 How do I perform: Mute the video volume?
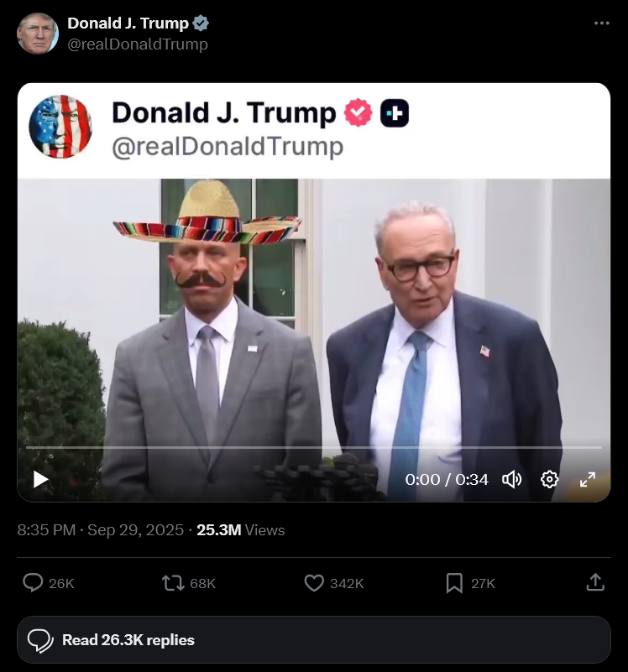tap(511, 479)
